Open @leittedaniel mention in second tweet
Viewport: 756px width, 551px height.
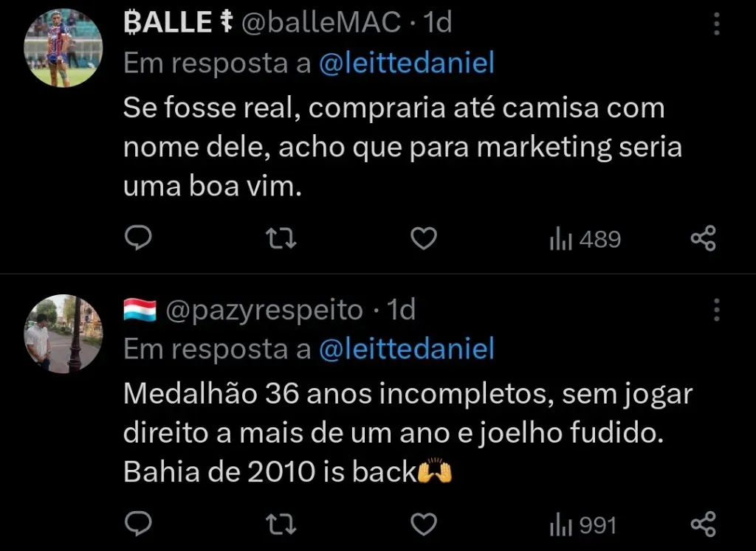(x=406, y=349)
